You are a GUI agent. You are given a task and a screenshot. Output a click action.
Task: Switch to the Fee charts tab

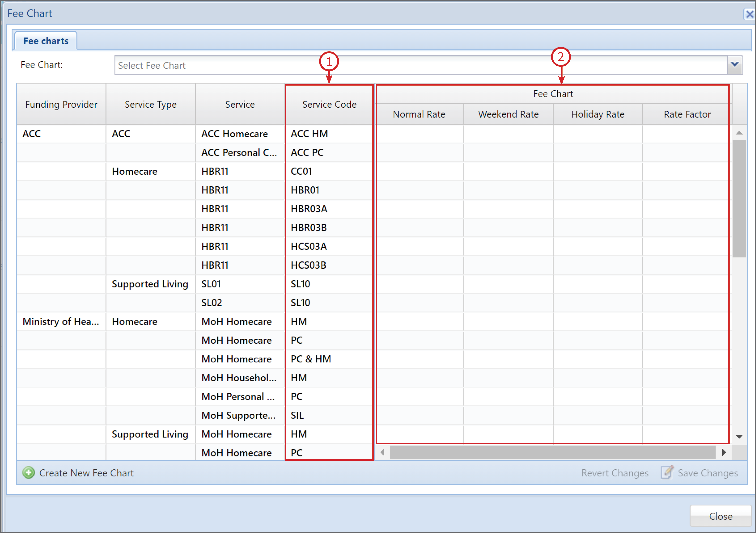pos(46,41)
